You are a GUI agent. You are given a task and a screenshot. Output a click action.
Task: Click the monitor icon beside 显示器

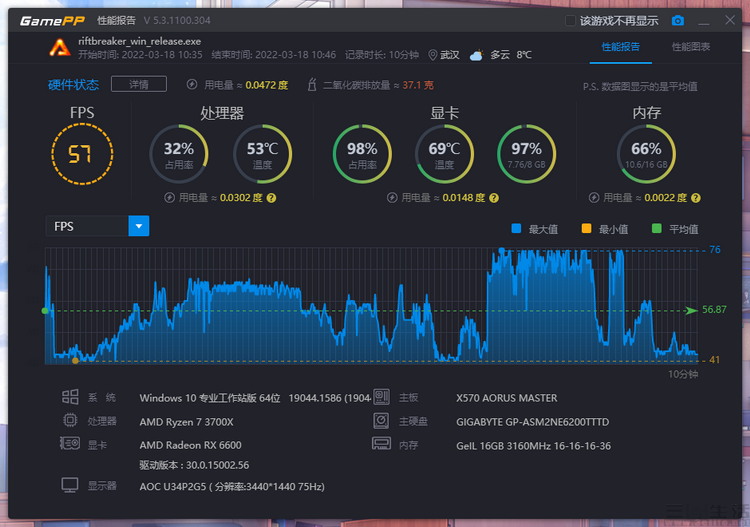(x=70, y=485)
